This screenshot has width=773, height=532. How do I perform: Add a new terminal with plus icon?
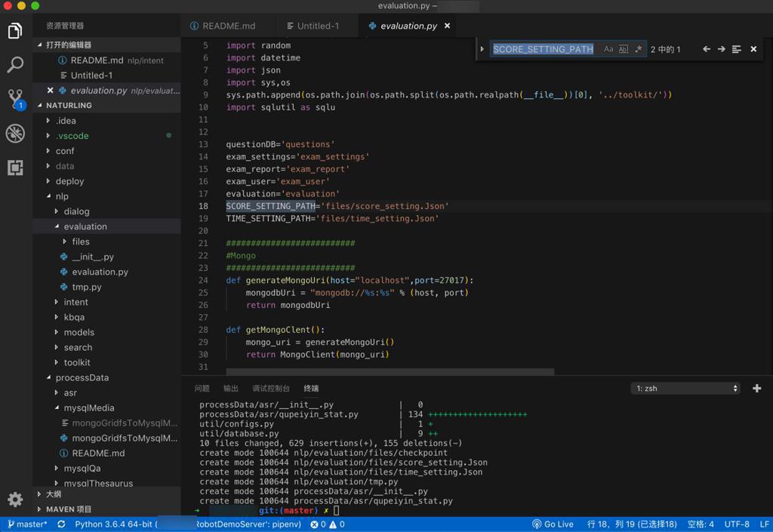756,389
